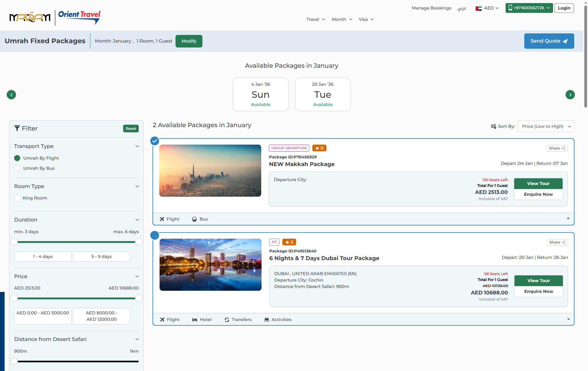This screenshot has height=371, width=588.
Task: Click the Price range maximum slider handle
Action: click(139, 298)
